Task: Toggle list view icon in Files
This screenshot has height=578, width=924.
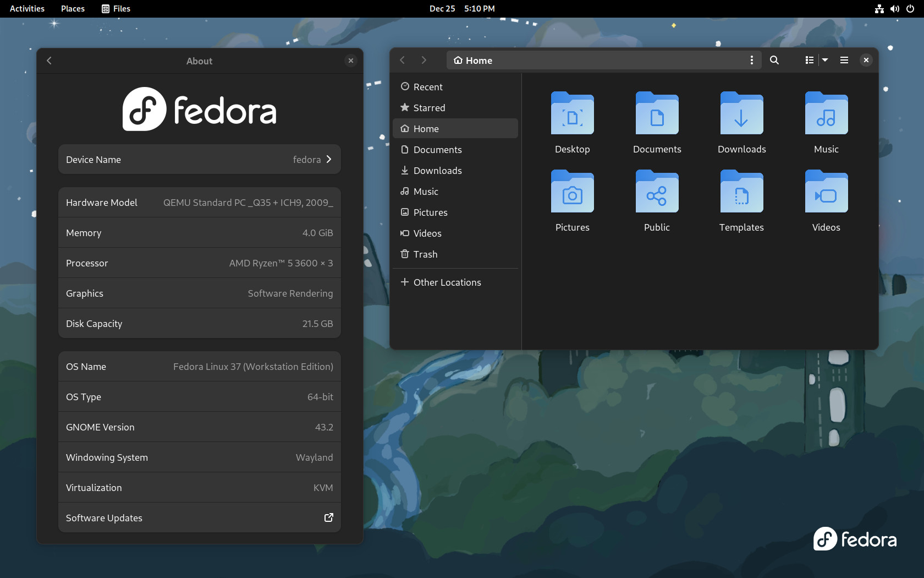Action: (809, 60)
